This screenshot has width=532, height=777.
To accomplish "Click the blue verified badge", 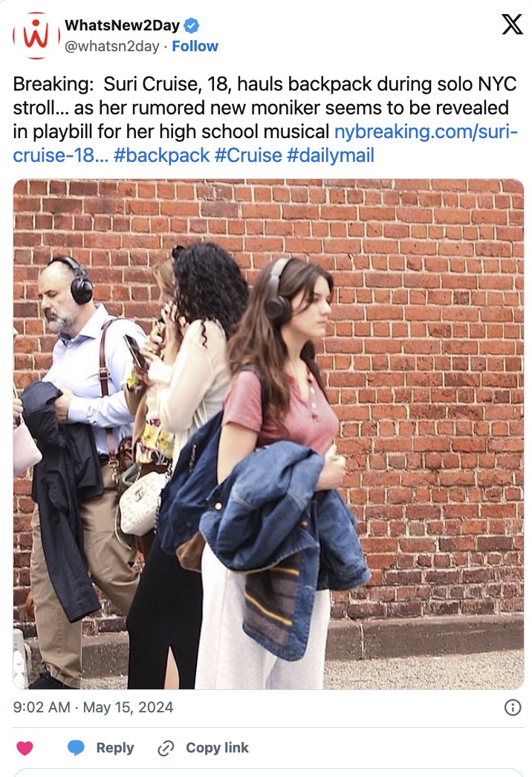I will [192, 25].
